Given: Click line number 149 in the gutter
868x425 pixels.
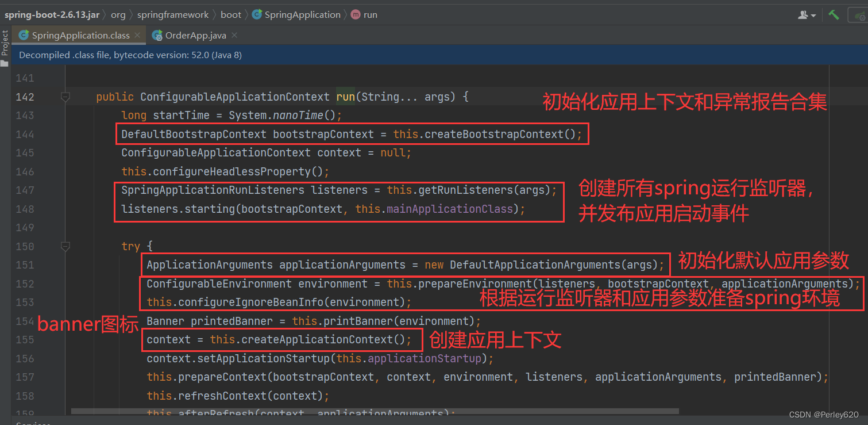Looking at the screenshot, I should [x=25, y=228].
